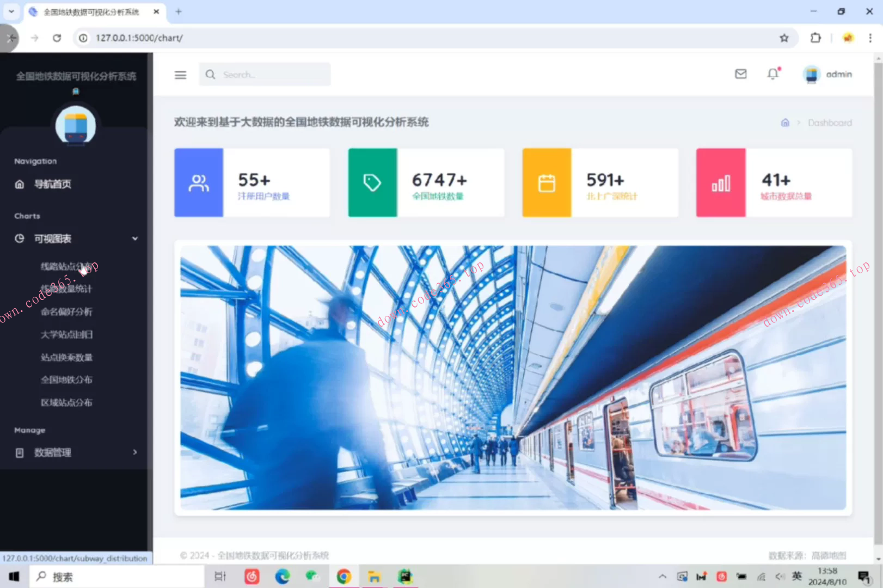Open the 线路站点分布 chart page
The width and height of the screenshot is (883, 588).
pyautogui.click(x=66, y=266)
